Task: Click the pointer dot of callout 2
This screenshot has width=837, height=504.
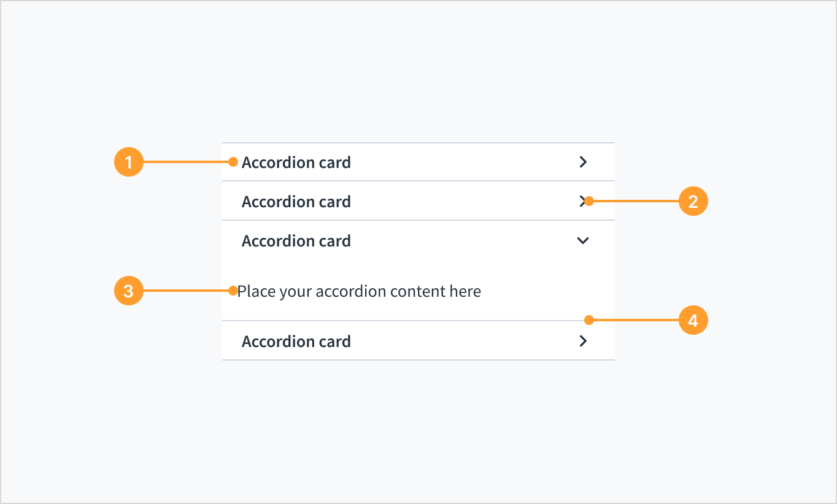Action: (x=589, y=201)
